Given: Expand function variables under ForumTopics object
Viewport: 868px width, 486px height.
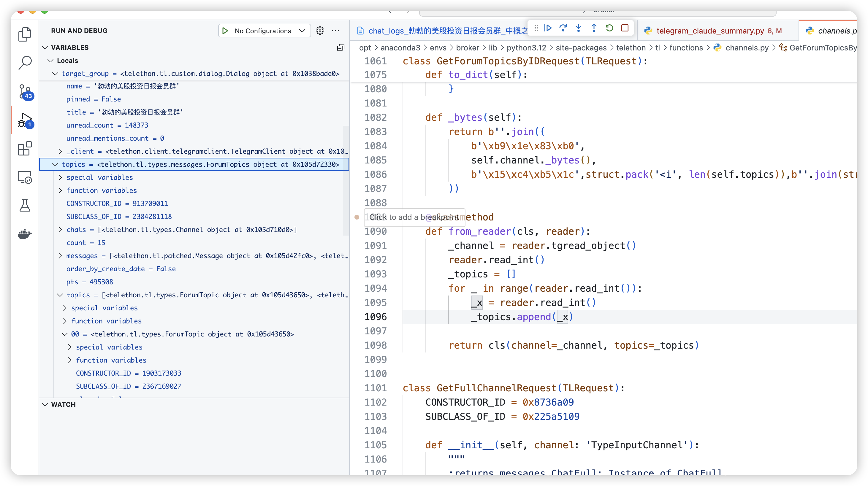Looking at the screenshot, I should click(60, 190).
